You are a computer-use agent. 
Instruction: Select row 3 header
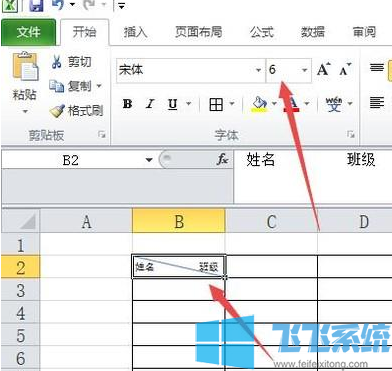point(21,290)
